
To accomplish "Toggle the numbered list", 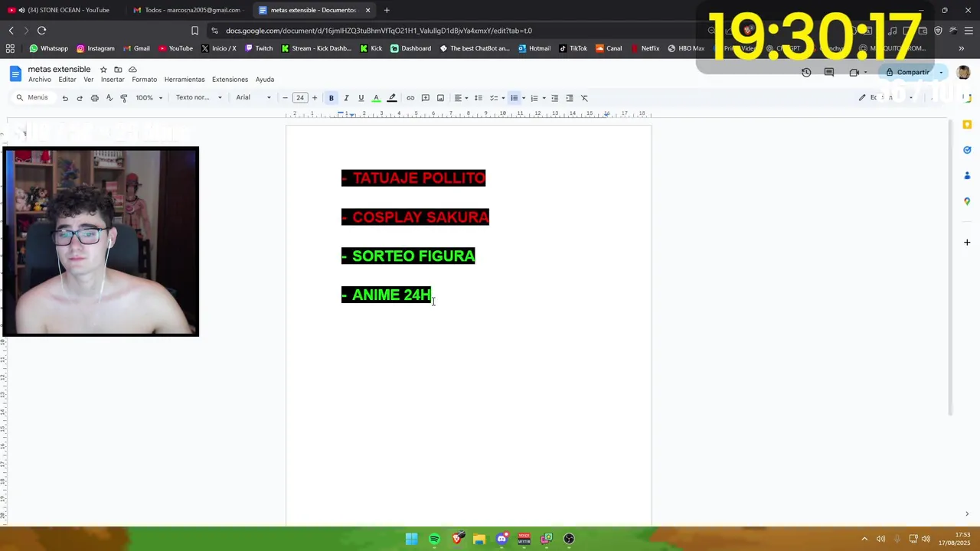I will pyautogui.click(x=534, y=98).
